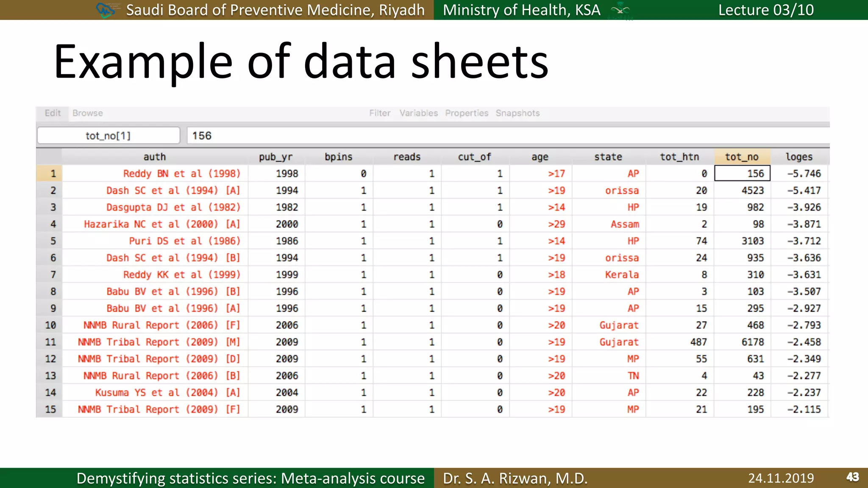Click state cell Assam
The width and height of the screenshot is (868, 488).
(x=609, y=224)
